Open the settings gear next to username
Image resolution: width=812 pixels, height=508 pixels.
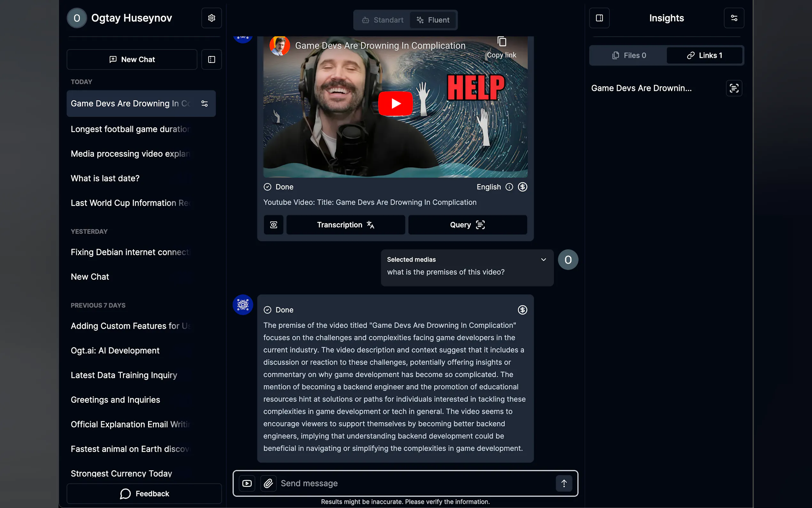212,18
